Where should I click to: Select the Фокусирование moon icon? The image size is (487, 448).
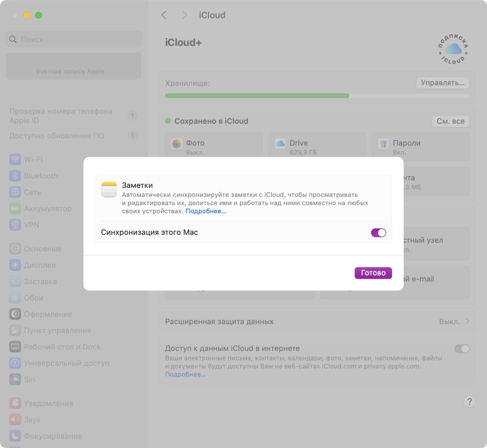coord(15,436)
